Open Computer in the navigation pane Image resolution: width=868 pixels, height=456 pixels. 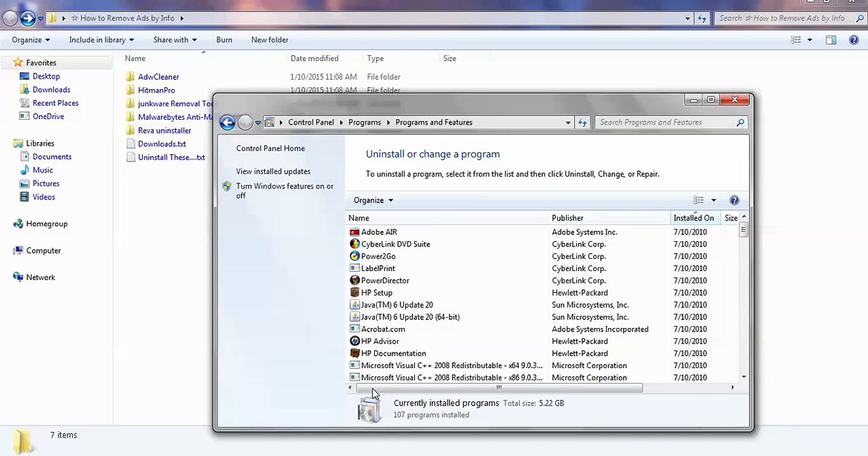(37, 251)
